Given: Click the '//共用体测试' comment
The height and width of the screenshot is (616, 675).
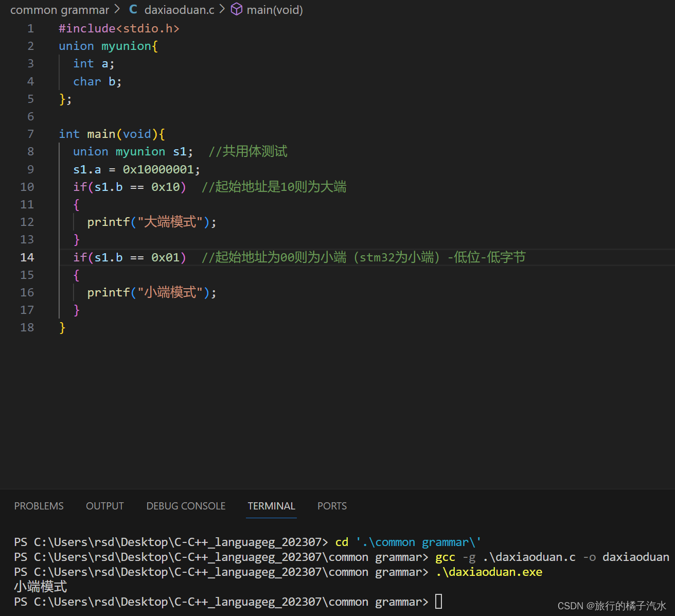Looking at the screenshot, I should [248, 151].
